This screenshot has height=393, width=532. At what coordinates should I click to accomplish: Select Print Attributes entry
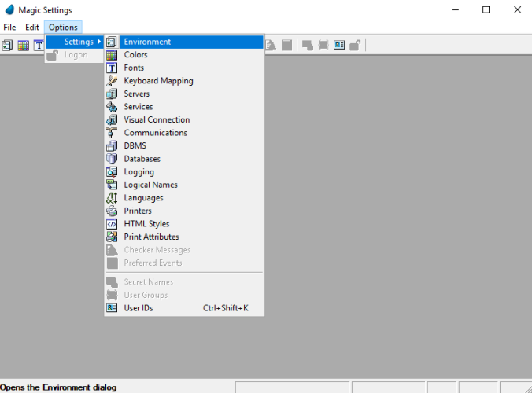pos(184,237)
